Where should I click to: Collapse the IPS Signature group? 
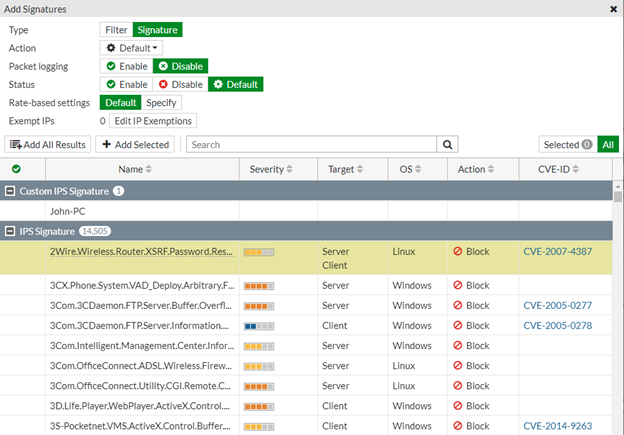tap(11, 231)
